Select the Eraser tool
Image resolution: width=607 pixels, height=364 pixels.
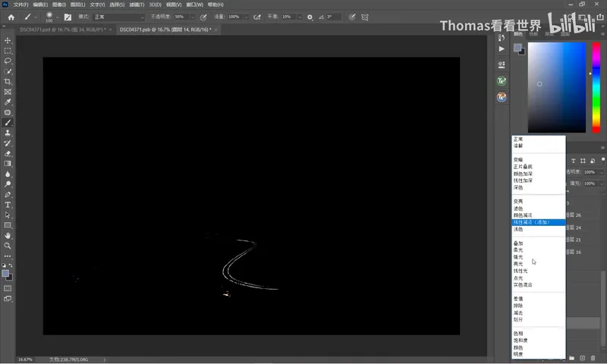(x=8, y=154)
